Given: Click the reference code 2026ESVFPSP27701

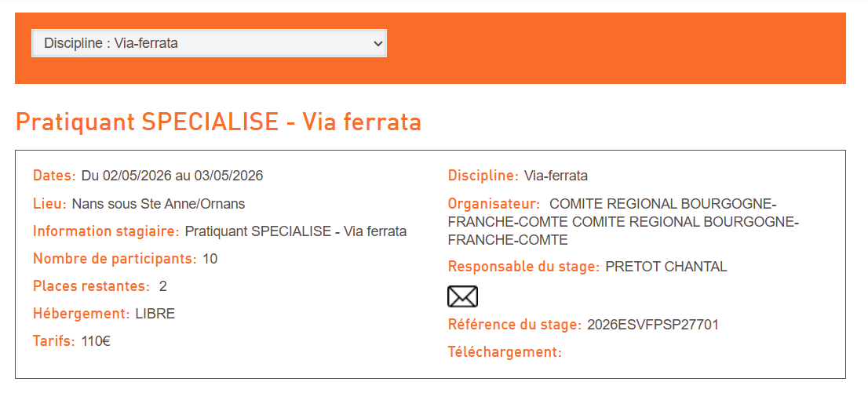Looking at the screenshot, I should 653,325.
